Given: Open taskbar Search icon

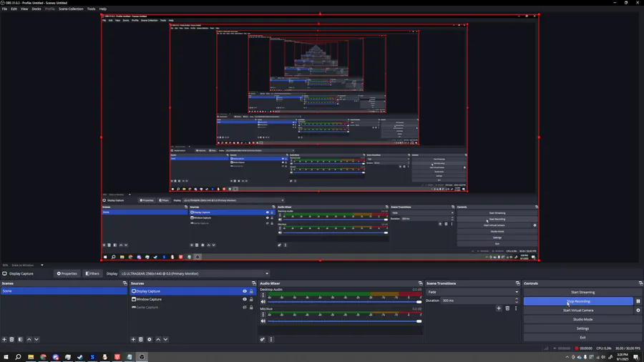Looking at the screenshot, I should coord(18,357).
